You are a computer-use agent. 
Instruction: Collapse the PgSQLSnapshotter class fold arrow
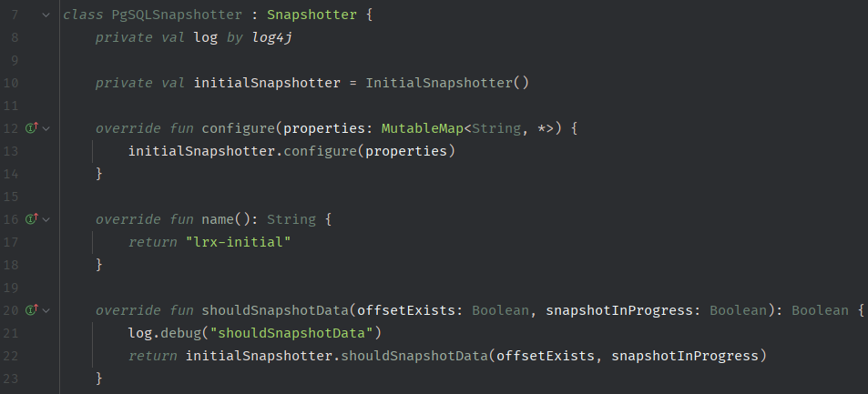(x=46, y=16)
